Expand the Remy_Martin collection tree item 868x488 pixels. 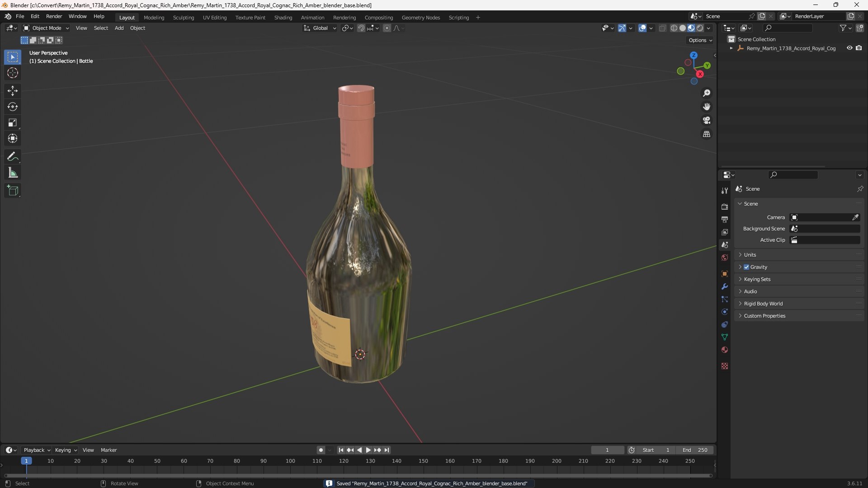click(731, 48)
